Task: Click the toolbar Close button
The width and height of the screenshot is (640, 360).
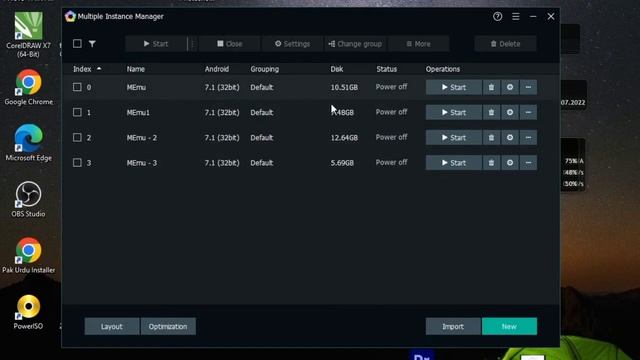Action: 229,44
